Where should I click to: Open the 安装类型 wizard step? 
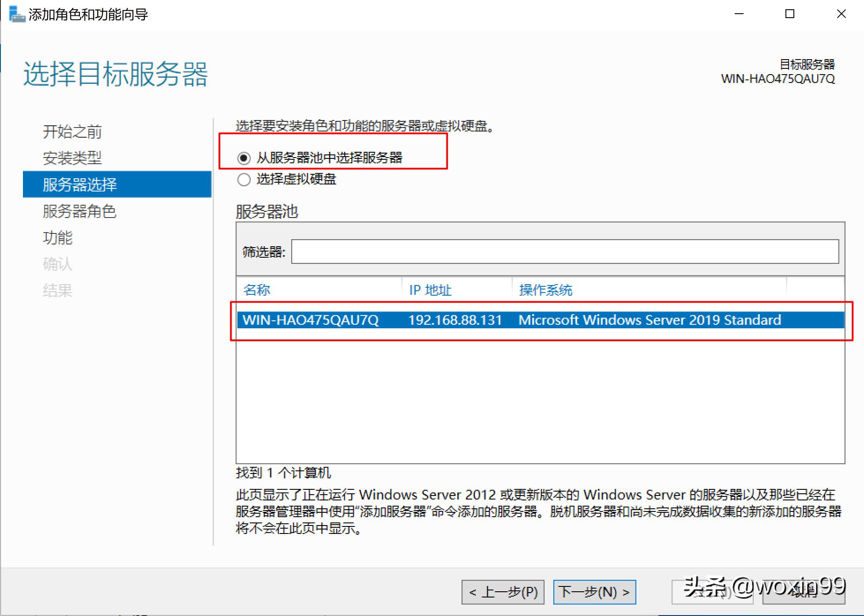click(x=72, y=158)
